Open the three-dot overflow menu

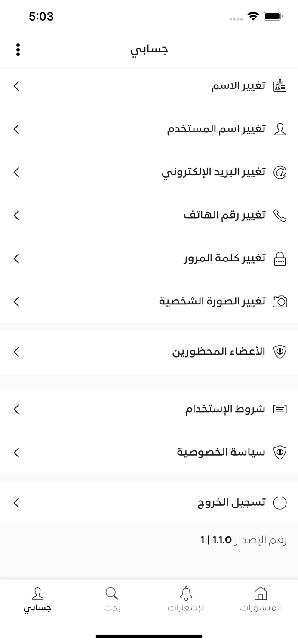pyautogui.click(x=18, y=49)
